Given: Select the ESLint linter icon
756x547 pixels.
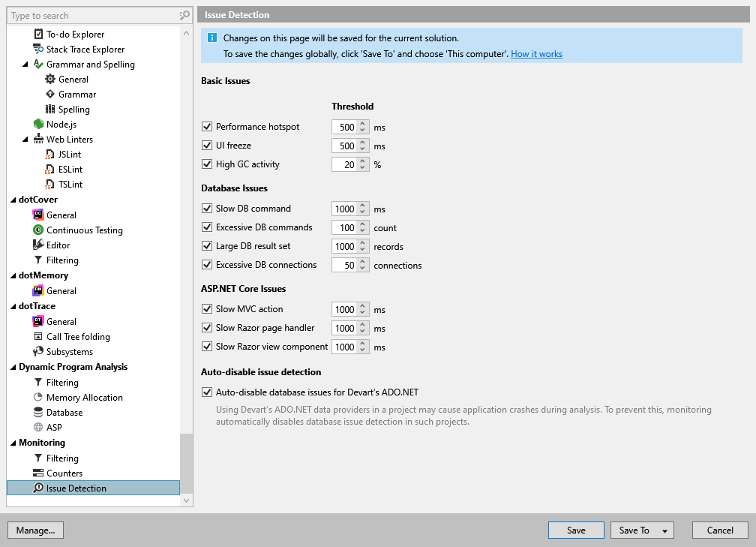Looking at the screenshot, I should tap(49, 169).
